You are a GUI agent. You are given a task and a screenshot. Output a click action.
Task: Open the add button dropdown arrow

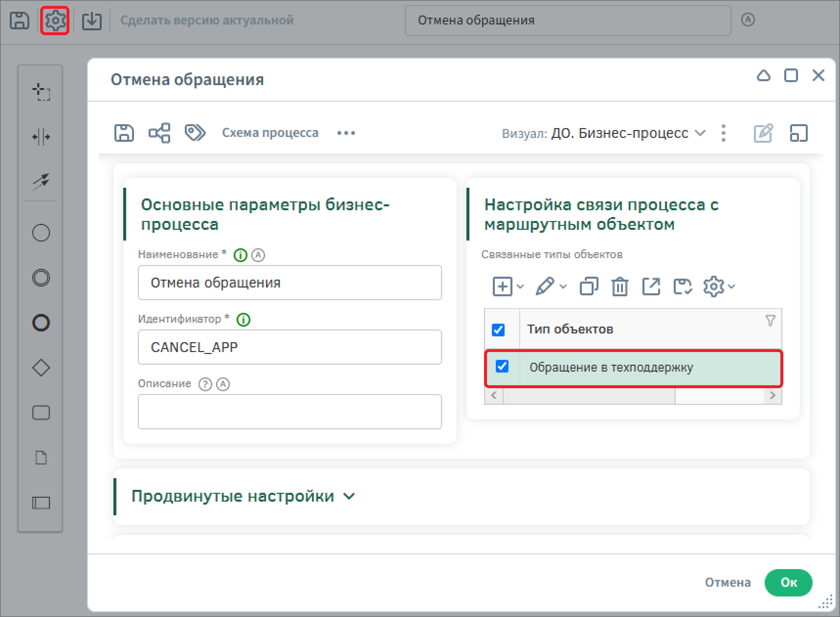[x=520, y=286]
